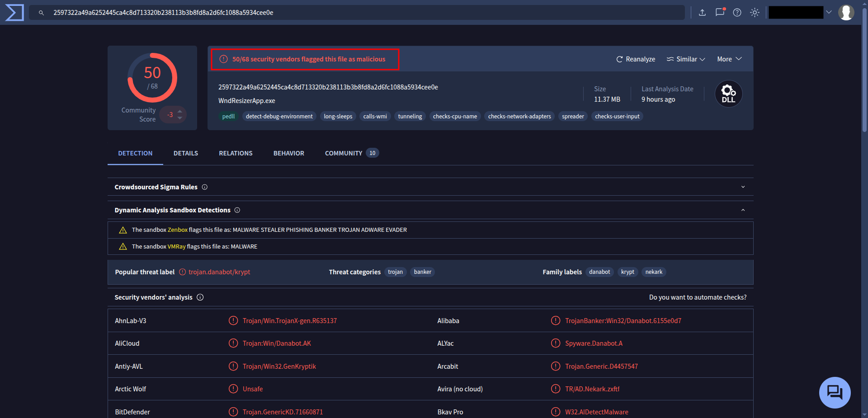
Task: Click the Reanalyze button
Action: [x=635, y=59]
